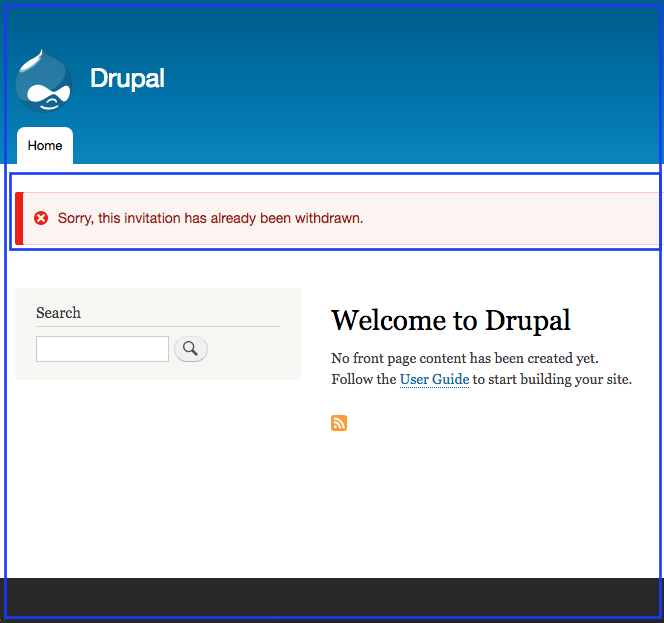Screen dimensions: 664x623
Task: Click the Drupal site name link
Action: (127, 78)
